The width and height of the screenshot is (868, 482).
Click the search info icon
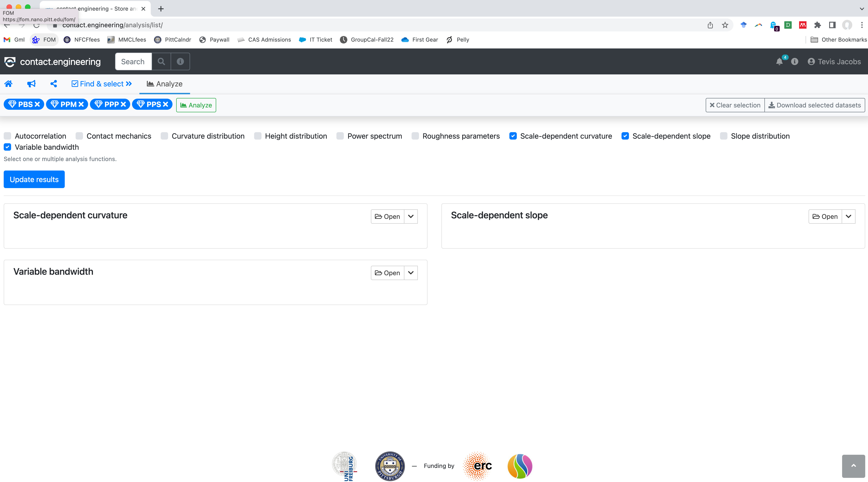pos(180,61)
